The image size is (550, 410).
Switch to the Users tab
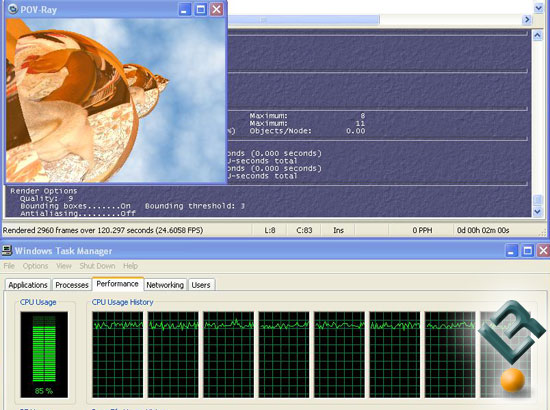201,285
